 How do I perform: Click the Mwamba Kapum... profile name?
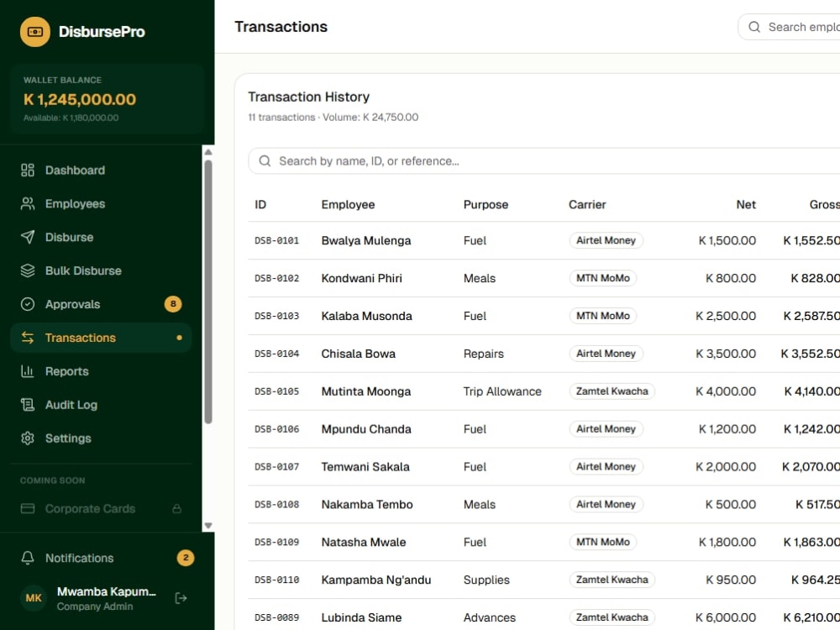point(106,591)
